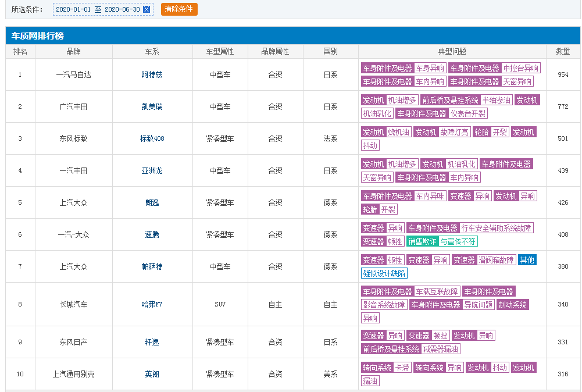Click the 清除条件 button

click(179, 9)
